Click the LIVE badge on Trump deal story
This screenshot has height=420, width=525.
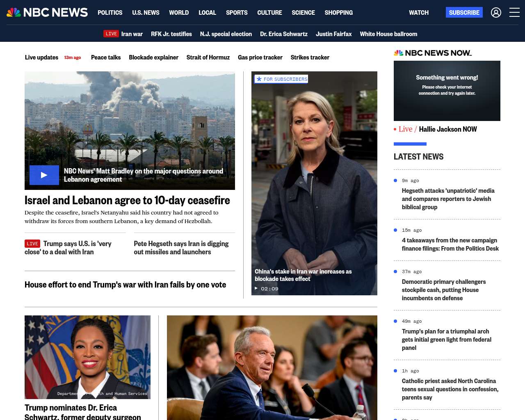32,244
